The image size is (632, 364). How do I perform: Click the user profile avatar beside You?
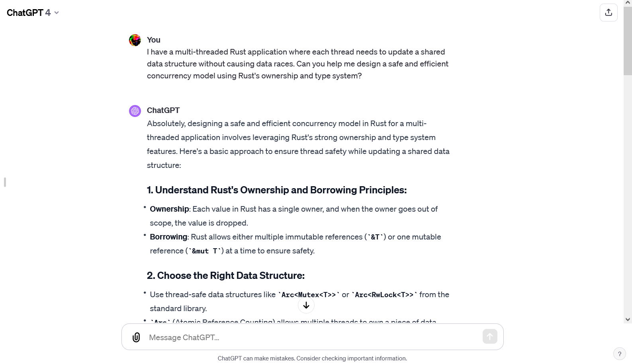click(x=135, y=40)
